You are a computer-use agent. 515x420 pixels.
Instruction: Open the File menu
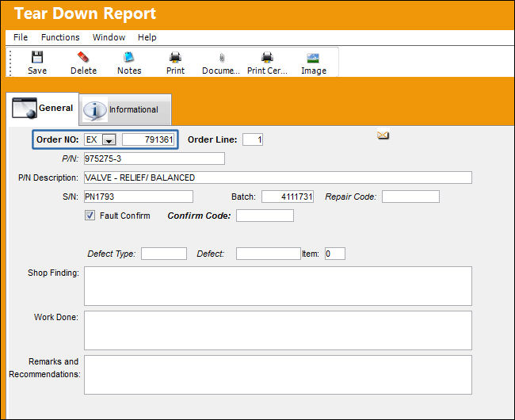[x=21, y=37]
